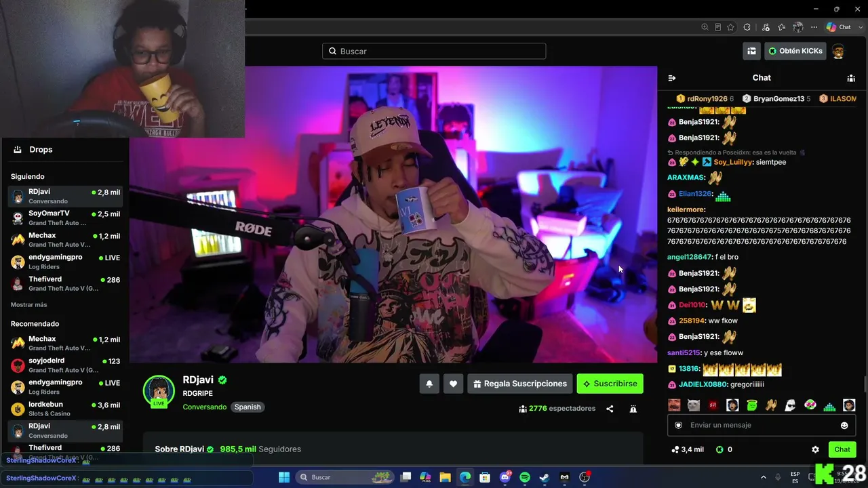
Task: Click the Recomendado section heading
Action: tap(35, 324)
